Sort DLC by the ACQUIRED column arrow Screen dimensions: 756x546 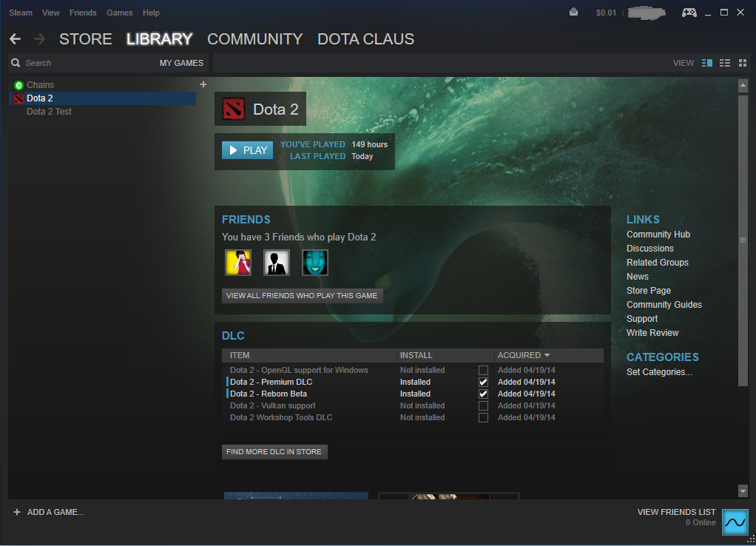pyautogui.click(x=547, y=355)
